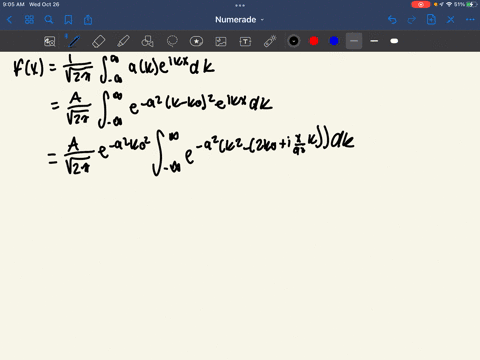Viewport: 480px width, 360px height.
Task: Tap the screen recording indicator
Action: [x=421, y=4]
